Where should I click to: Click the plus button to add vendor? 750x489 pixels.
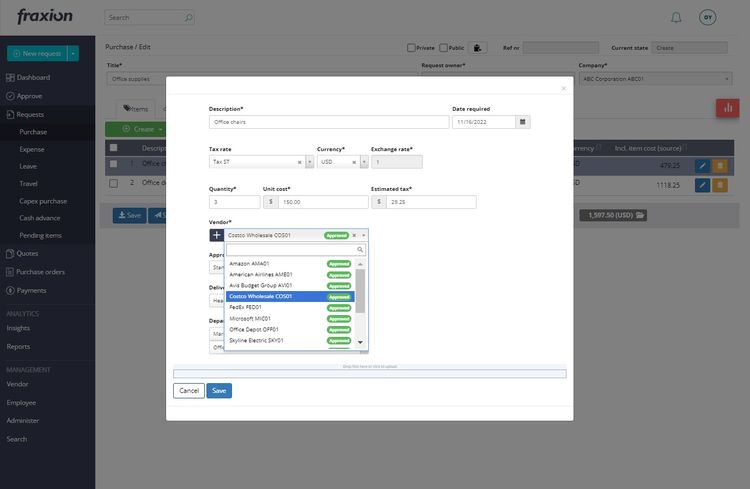pos(216,235)
